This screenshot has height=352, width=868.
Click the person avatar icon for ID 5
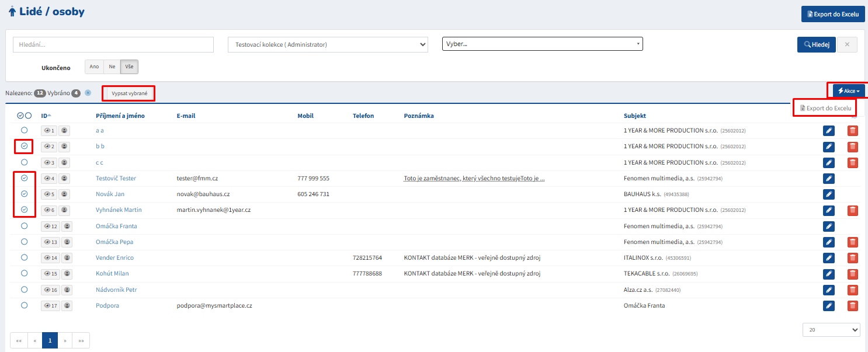pos(64,194)
